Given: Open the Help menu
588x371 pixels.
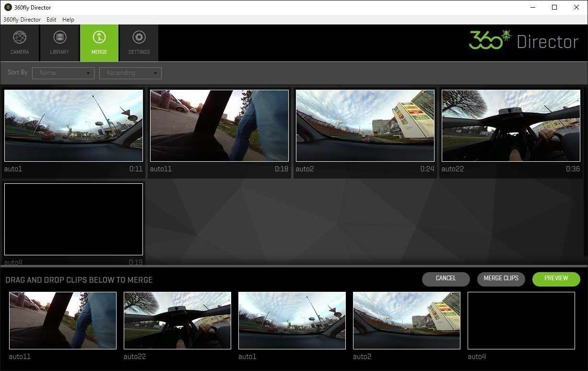Looking at the screenshot, I should (x=68, y=20).
